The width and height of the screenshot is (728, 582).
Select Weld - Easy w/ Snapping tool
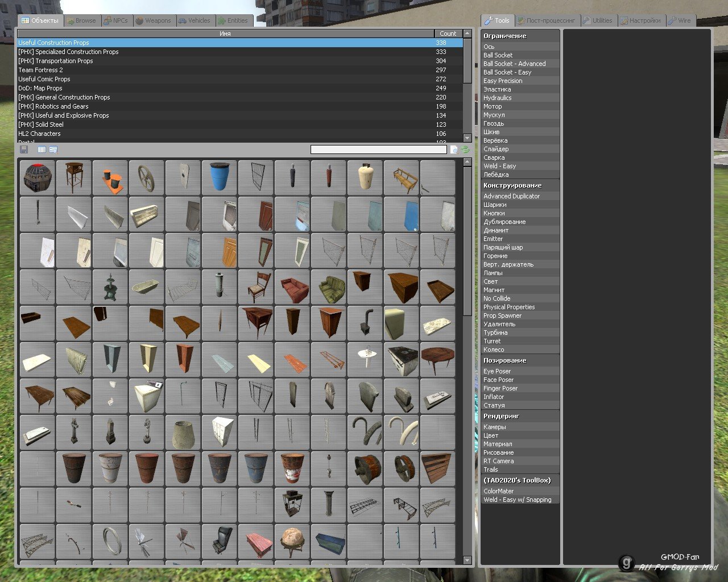tap(520, 500)
